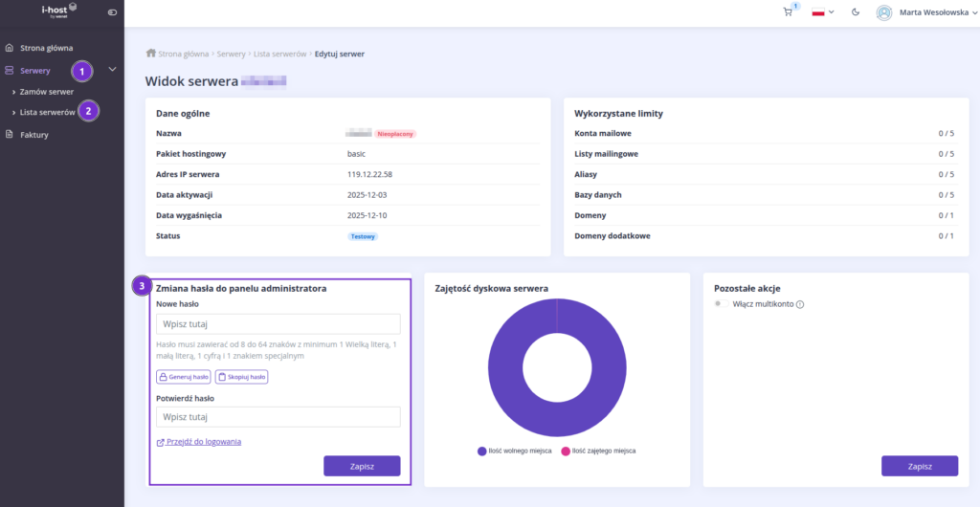Click the user avatar icon
The image size is (980, 507).
[x=884, y=12]
